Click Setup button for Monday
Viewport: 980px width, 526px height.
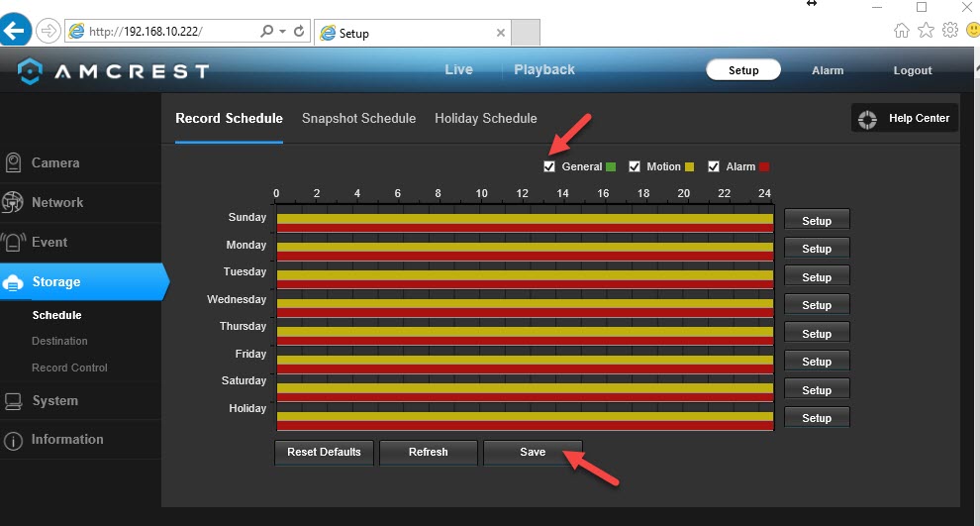(817, 249)
